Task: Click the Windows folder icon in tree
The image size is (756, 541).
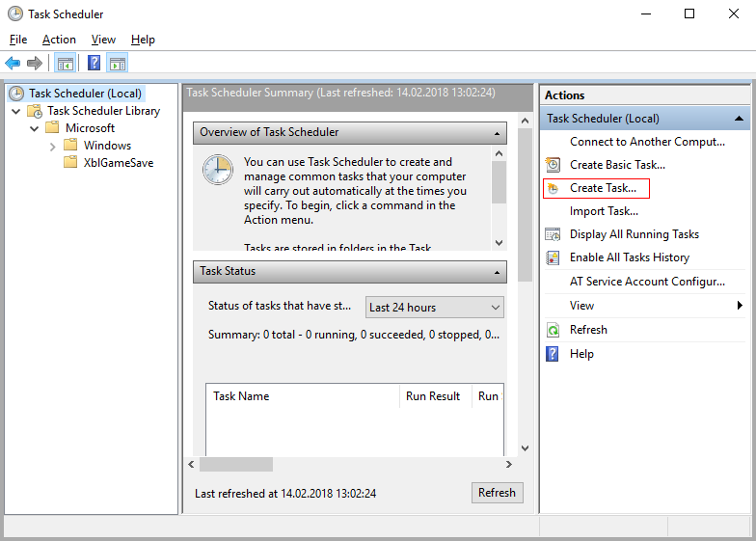Action: click(70, 145)
